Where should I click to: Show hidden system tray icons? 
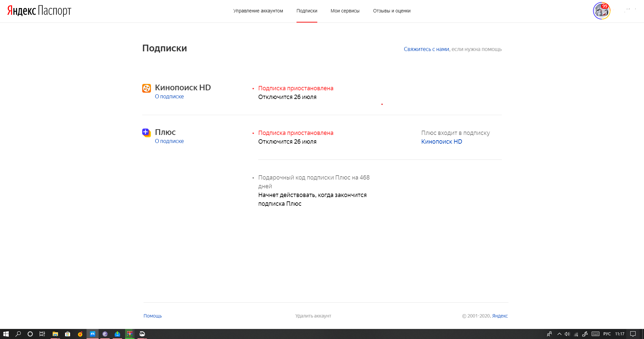point(559,334)
